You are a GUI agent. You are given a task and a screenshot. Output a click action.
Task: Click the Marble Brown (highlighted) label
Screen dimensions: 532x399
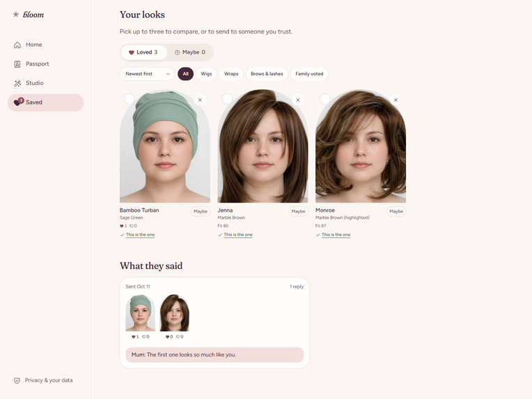343,218
